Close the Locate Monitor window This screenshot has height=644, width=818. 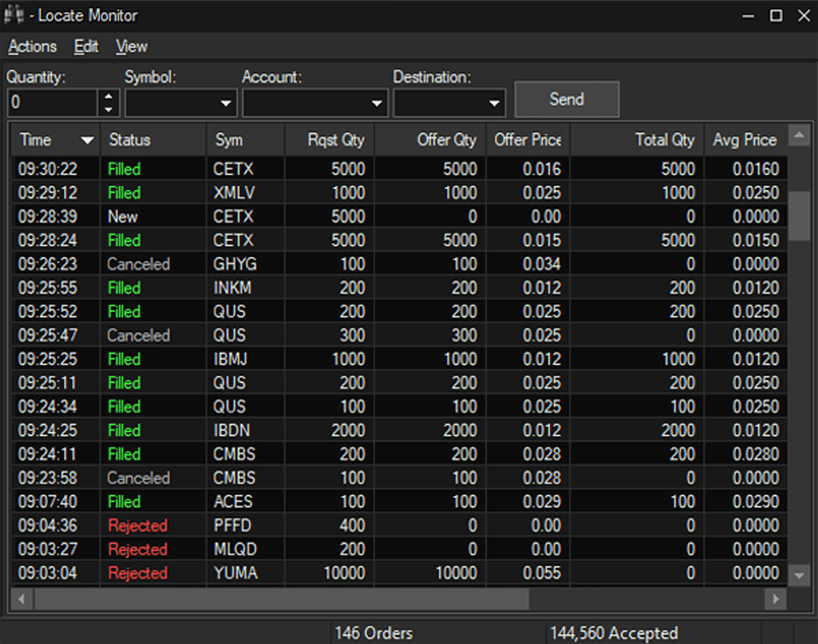pos(803,15)
